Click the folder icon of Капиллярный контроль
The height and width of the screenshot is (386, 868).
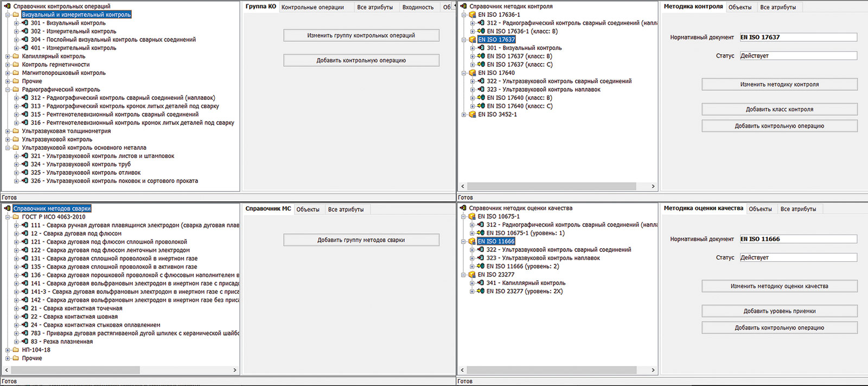[16, 56]
